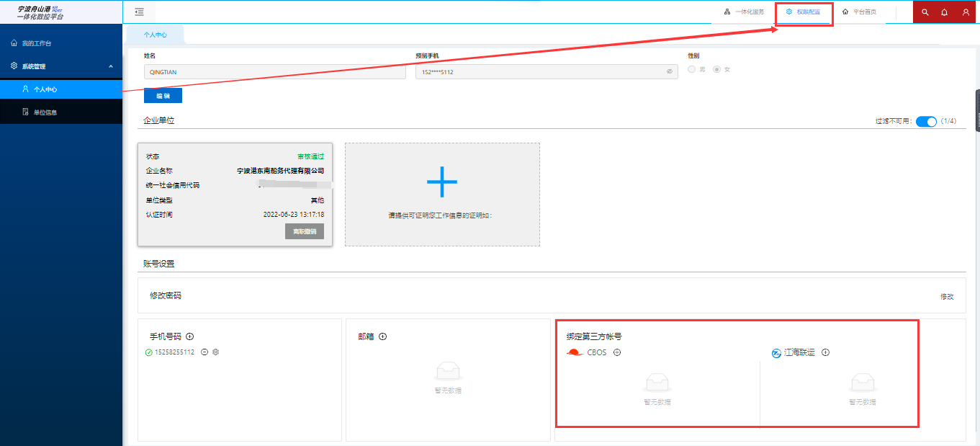980x446 pixels.
Task: Open 我的工作台 in the sidebar
Action: [x=36, y=43]
